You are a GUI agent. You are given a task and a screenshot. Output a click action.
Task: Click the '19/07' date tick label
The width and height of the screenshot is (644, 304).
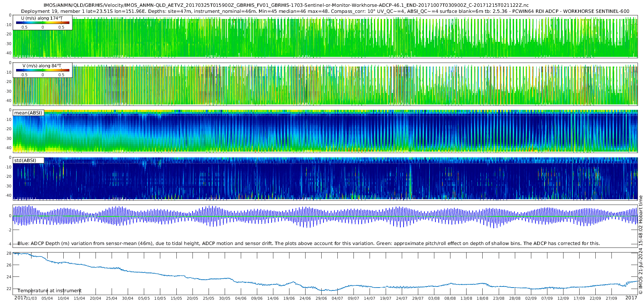[x=386, y=298]
